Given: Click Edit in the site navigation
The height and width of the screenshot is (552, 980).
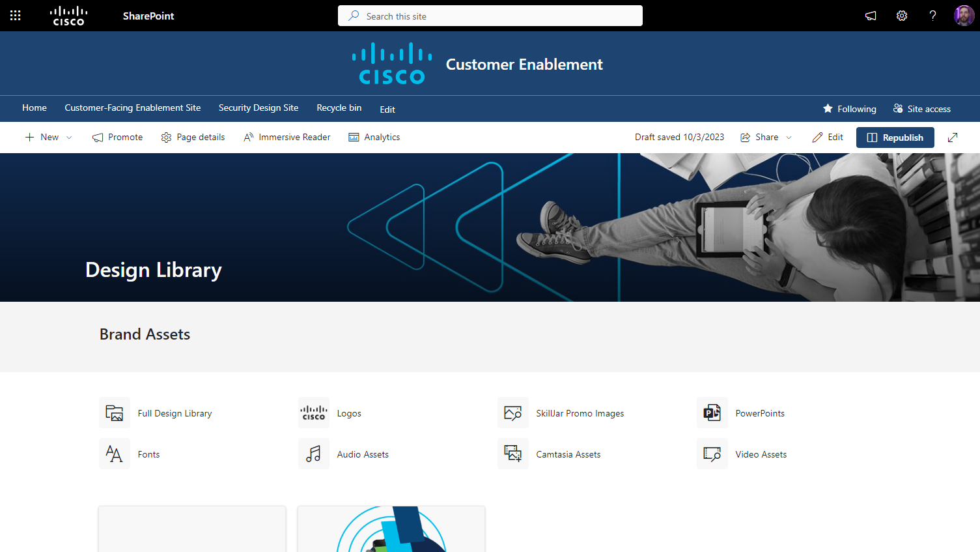Looking at the screenshot, I should point(387,109).
